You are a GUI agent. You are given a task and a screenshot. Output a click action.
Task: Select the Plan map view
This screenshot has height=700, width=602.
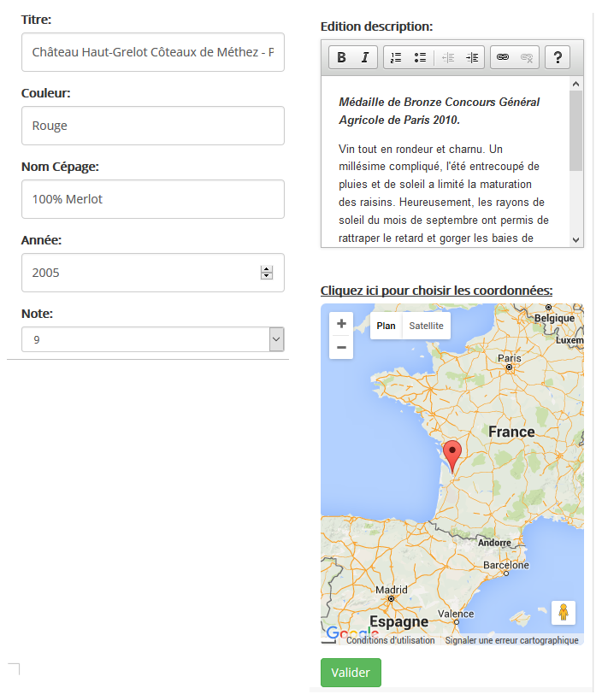(x=387, y=326)
